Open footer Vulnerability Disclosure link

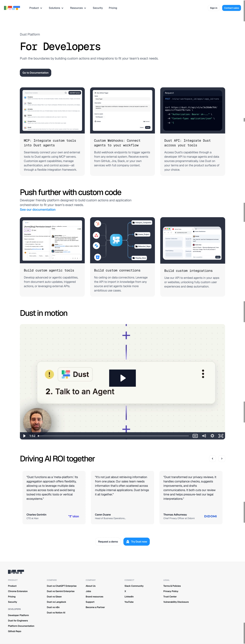[x=176, y=602]
